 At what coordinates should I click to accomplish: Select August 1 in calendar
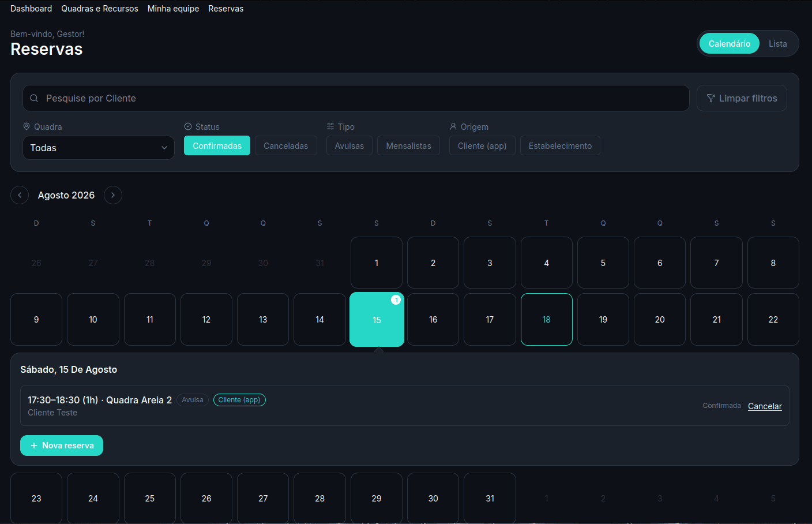377,263
